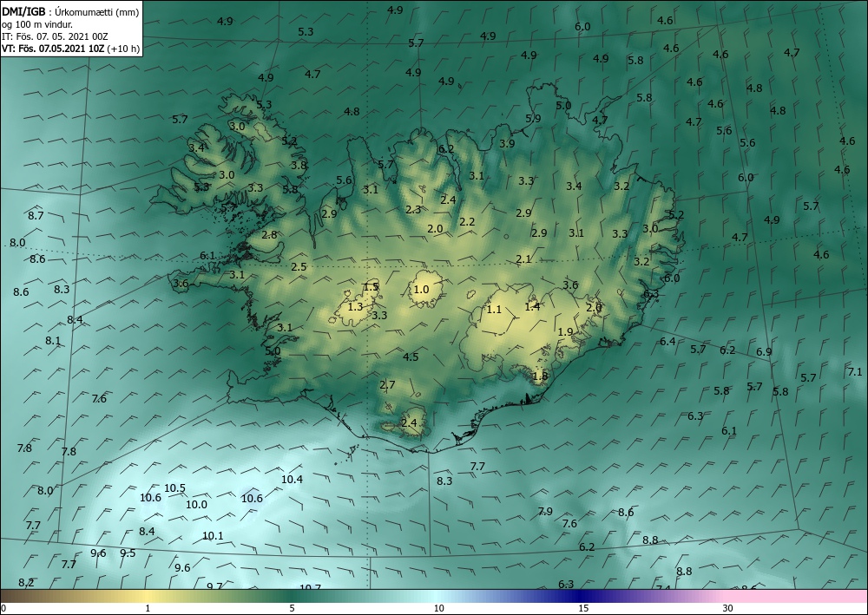Viewport: 868px width, 615px height.
Task: Select the 8.7 value off the west coast
Action: pyautogui.click(x=36, y=216)
